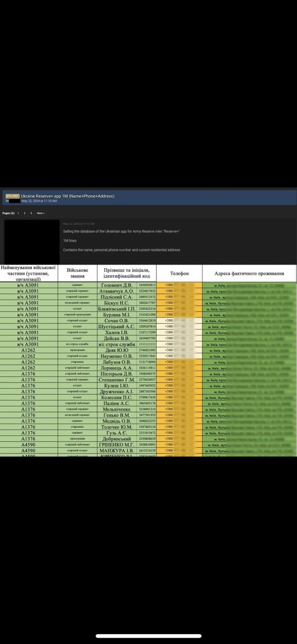Select the 'Contains the name, personal phone number' line

point(121,250)
